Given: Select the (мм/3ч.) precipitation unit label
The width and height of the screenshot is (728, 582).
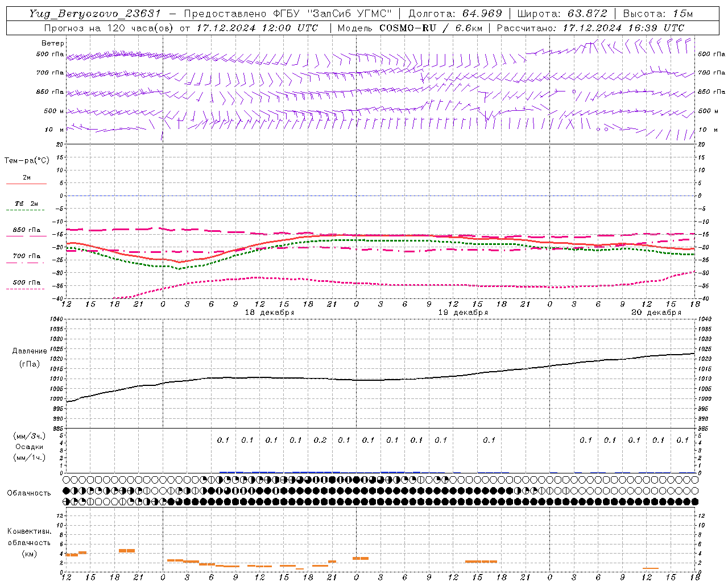Looking at the screenshot, I should 30,436.
